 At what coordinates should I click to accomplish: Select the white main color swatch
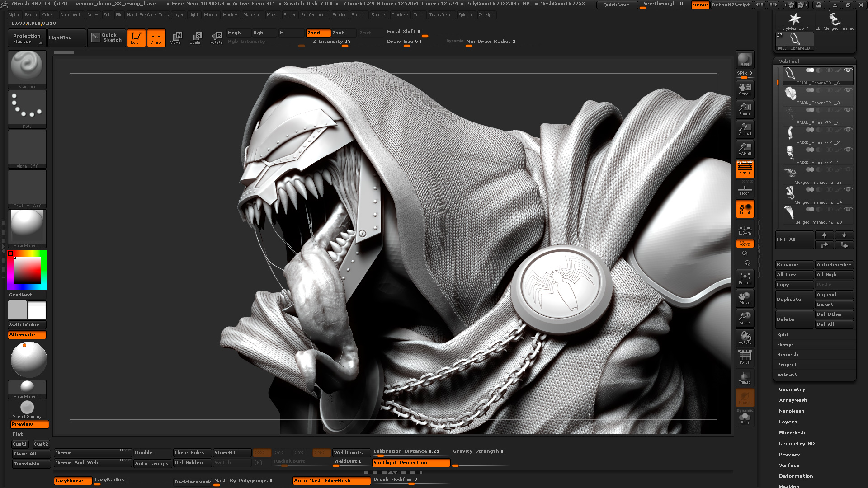(x=37, y=310)
